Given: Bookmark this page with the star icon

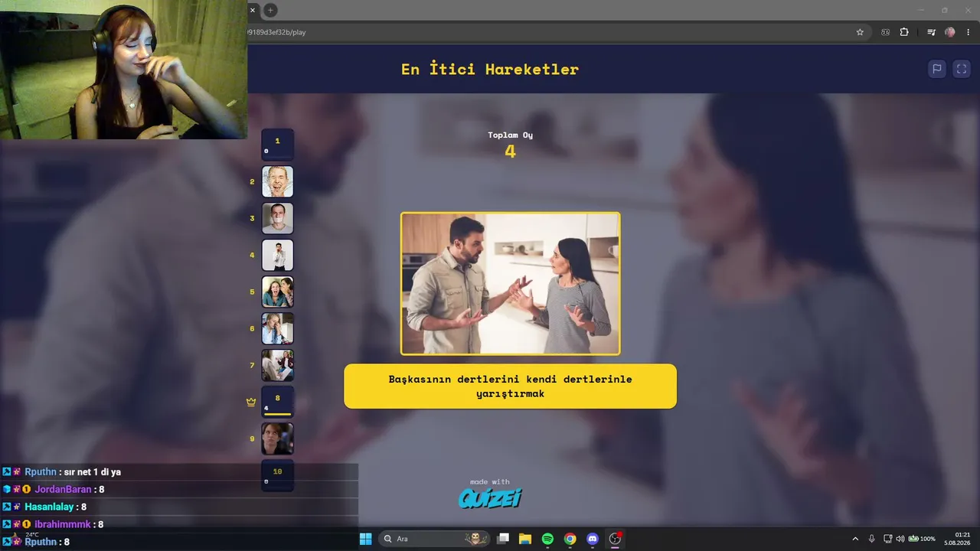Looking at the screenshot, I should coord(860,32).
